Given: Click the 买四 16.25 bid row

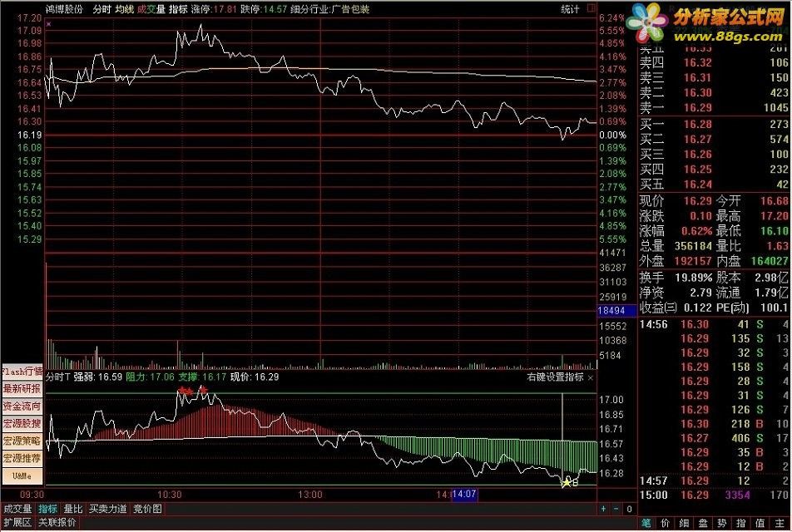Looking at the screenshot, I should (x=714, y=170).
